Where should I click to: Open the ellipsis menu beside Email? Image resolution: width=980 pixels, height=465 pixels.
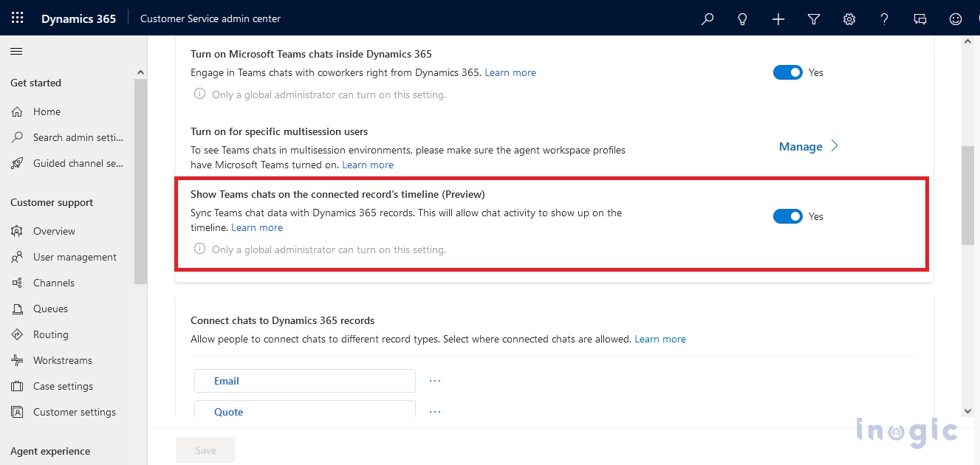(x=435, y=381)
